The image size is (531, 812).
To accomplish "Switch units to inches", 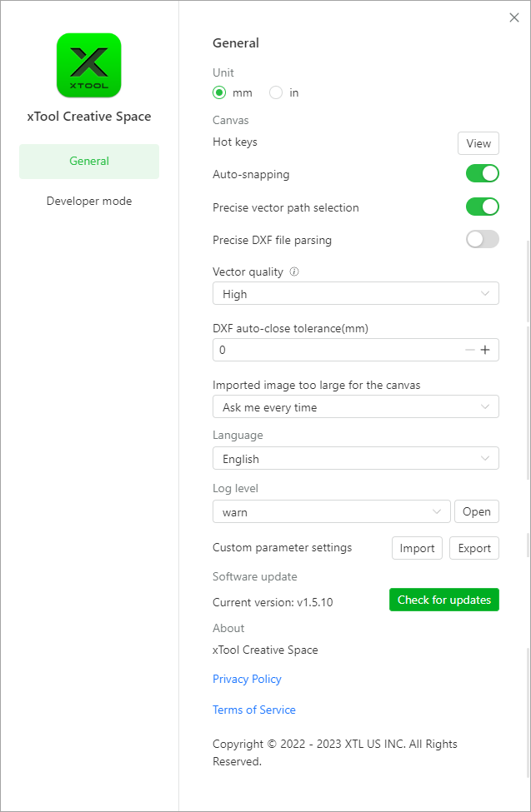I will pyautogui.click(x=275, y=92).
